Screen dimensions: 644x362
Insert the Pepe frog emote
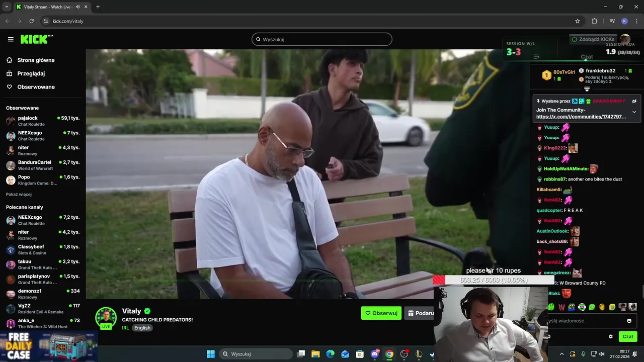click(x=572, y=307)
